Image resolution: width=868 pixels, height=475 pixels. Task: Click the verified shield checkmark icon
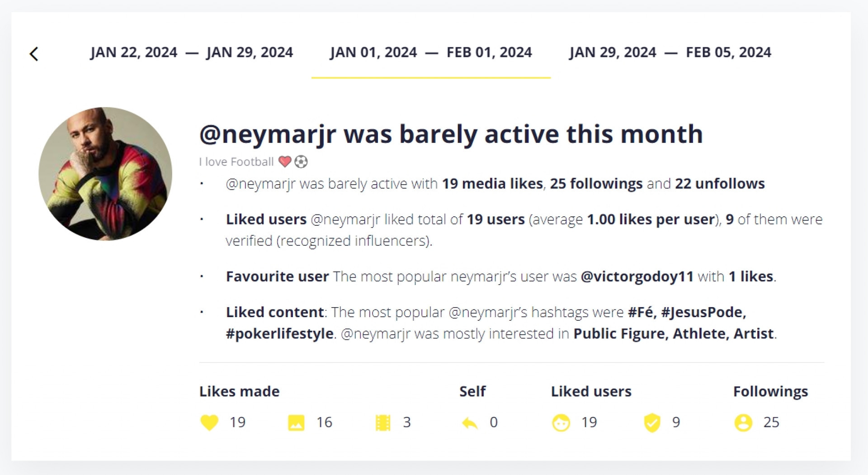click(652, 423)
